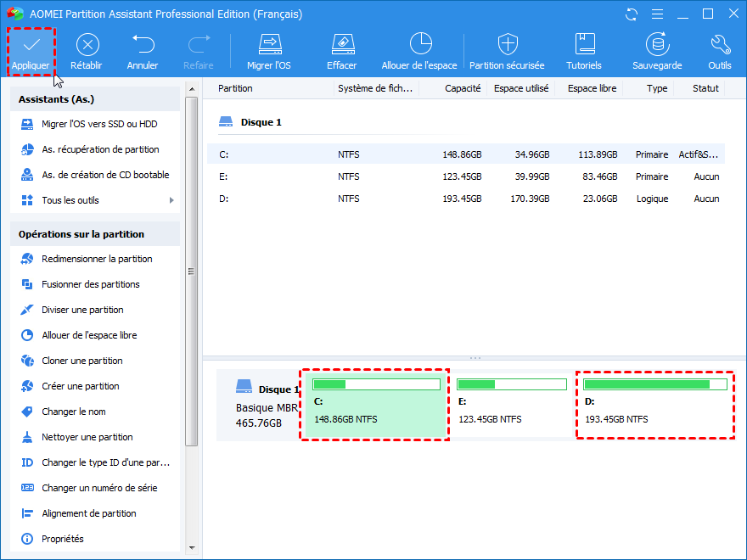This screenshot has height=560, width=747.
Task: Click the C: partition usage bar
Action: point(376,384)
